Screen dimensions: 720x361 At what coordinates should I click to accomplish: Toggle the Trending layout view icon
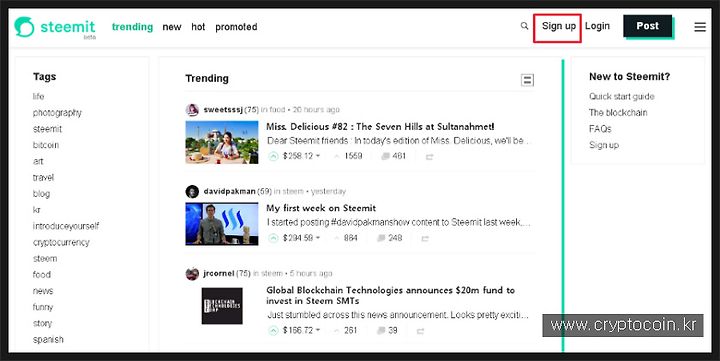pyautogui.click(x=527, y=80)
